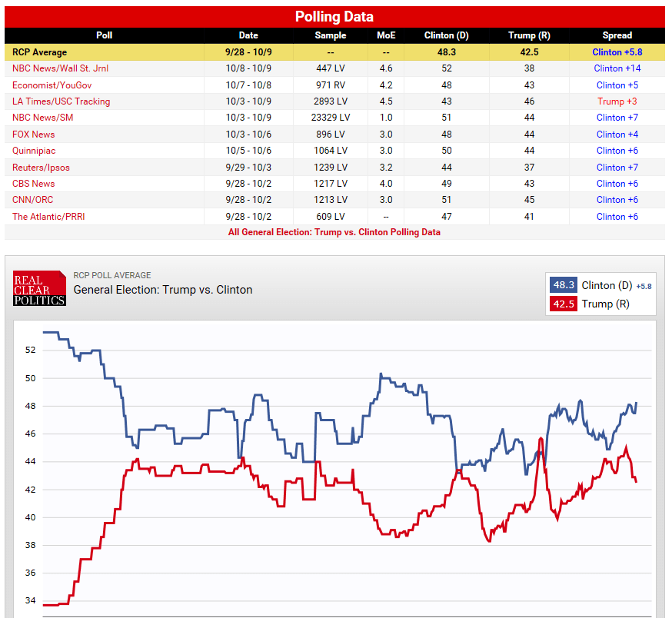The image size is (672, 618).
Task: Open the Economist/YouGov poll link
Action: (52, 85)
